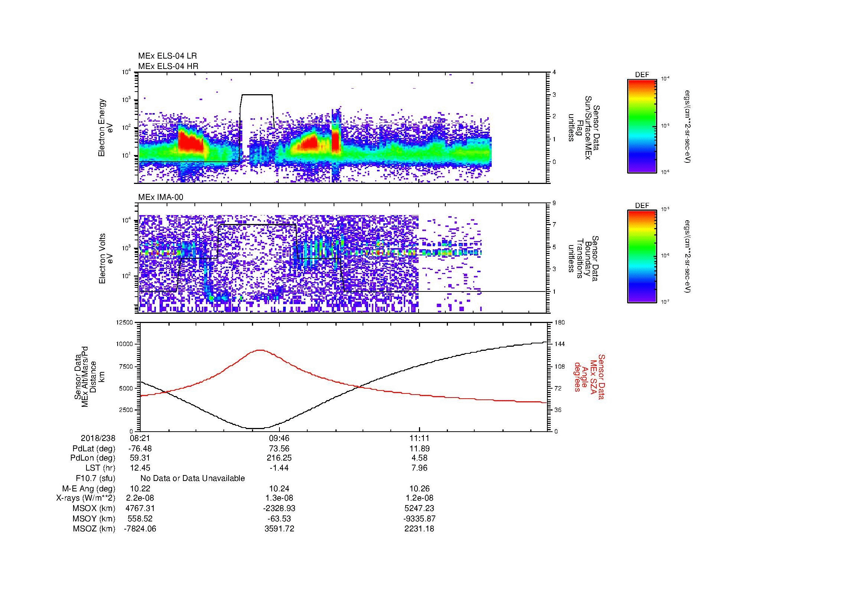868x613 pixels.
Task: Select the PdLat value '11.89'
Action: click(419, 449)
